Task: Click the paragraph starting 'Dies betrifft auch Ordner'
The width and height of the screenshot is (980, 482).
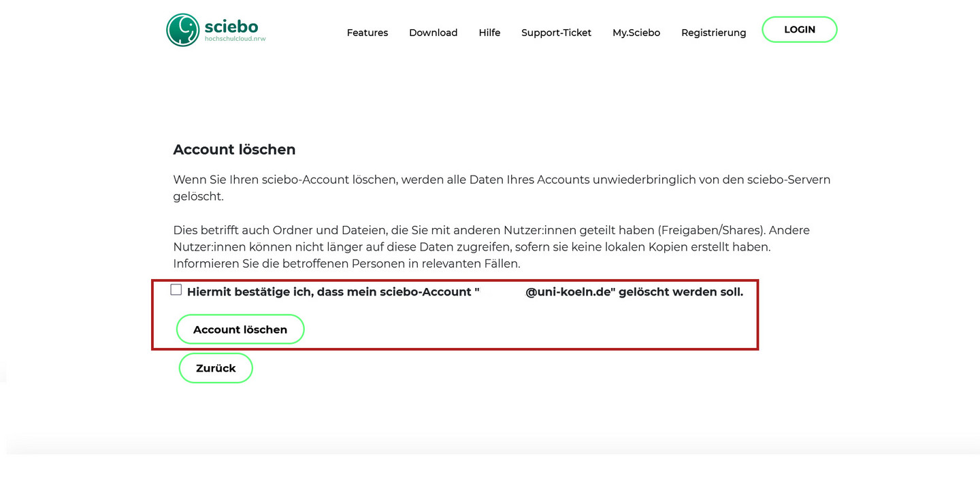Action: [x=491, y=246]
